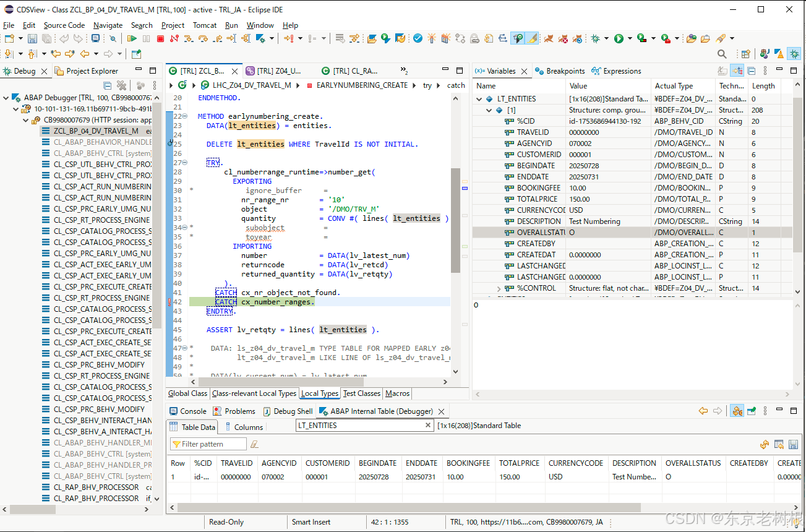Collapse all variables in Variables view

751,71
